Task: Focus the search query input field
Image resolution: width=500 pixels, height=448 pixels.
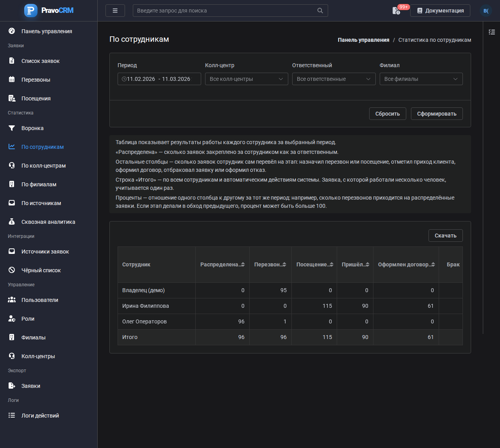Action: pyautogui.click(x=230, y=11)
